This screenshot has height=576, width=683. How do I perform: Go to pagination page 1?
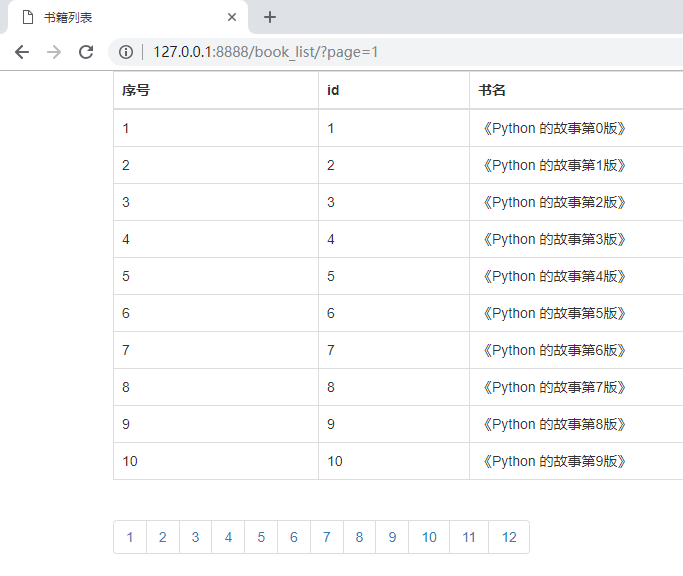pos(130,537)
